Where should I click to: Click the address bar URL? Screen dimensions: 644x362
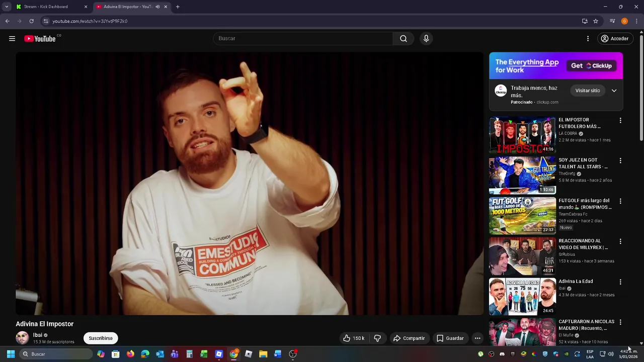pyautogui.click(x=90, y=21)
